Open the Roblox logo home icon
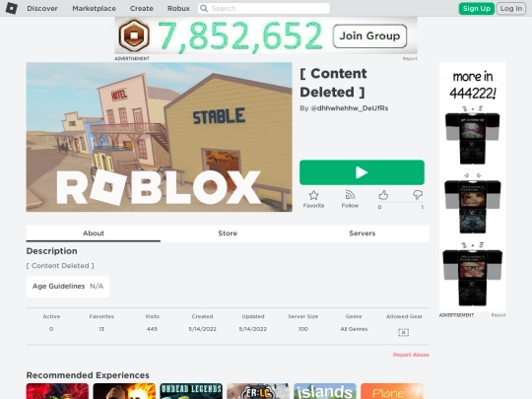Viewport: 532px width, 399px height. tap(12, 8)
